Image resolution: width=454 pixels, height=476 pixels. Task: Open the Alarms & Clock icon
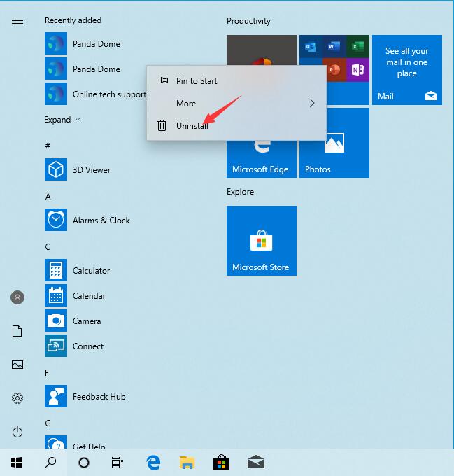(x=56, y=220)
